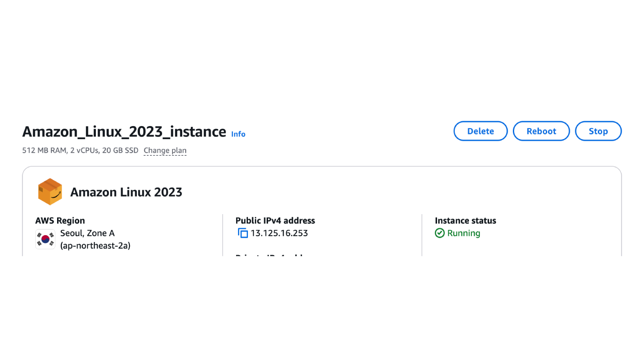The height and width of the screenshot is (362, 644).
Task: Copy the public IPv4 address icon
Action: pyautogui.click(x=243, y=233)
